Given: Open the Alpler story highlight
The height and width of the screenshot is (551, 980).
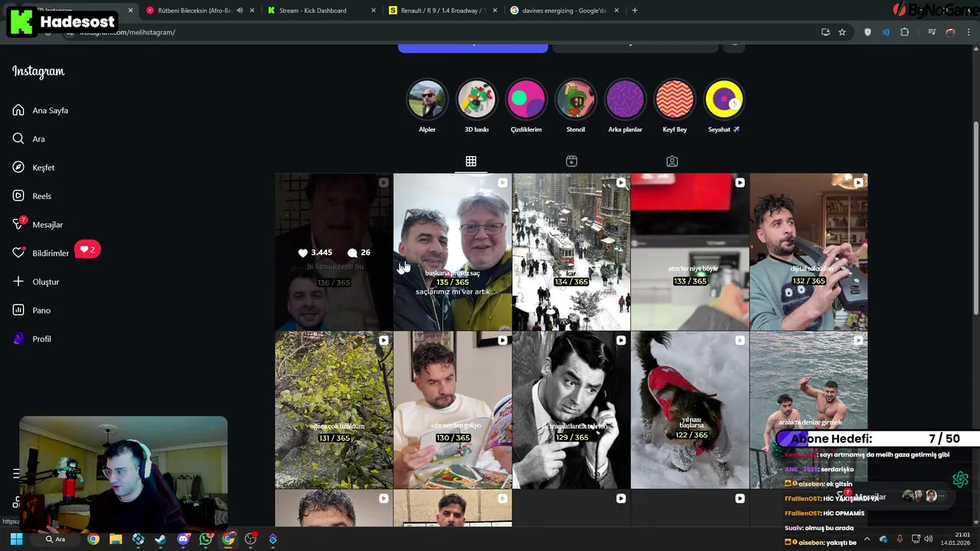Looking at the screenshot, I should point(427,99).
